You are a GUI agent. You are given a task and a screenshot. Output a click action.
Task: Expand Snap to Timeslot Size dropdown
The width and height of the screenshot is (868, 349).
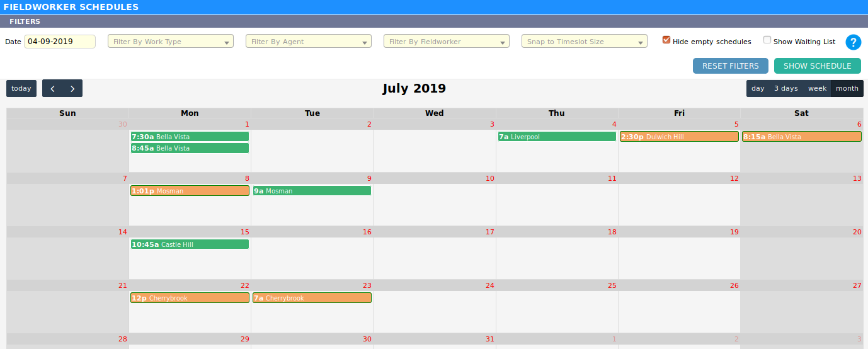[x=585, y=42]
